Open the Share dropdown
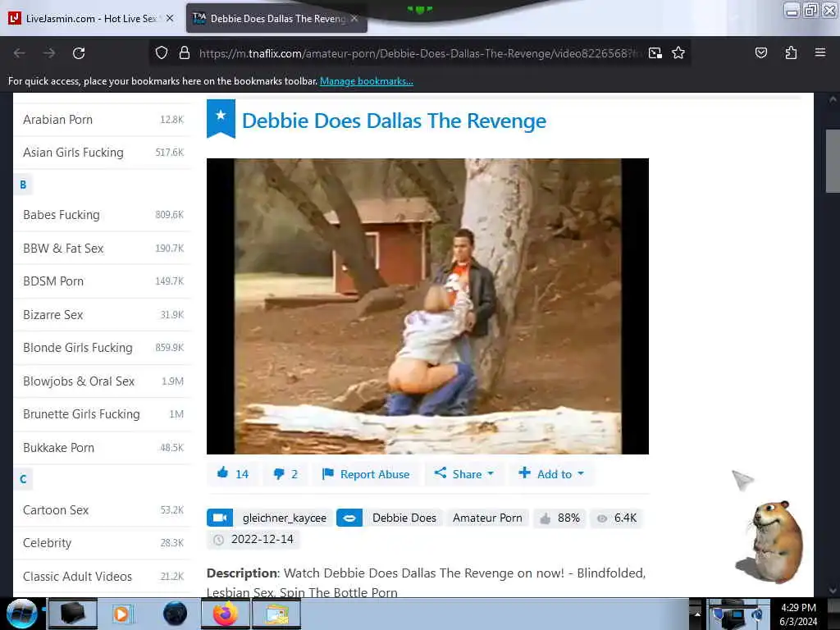This screenshot has height=630, width=840. coord(464,473)
